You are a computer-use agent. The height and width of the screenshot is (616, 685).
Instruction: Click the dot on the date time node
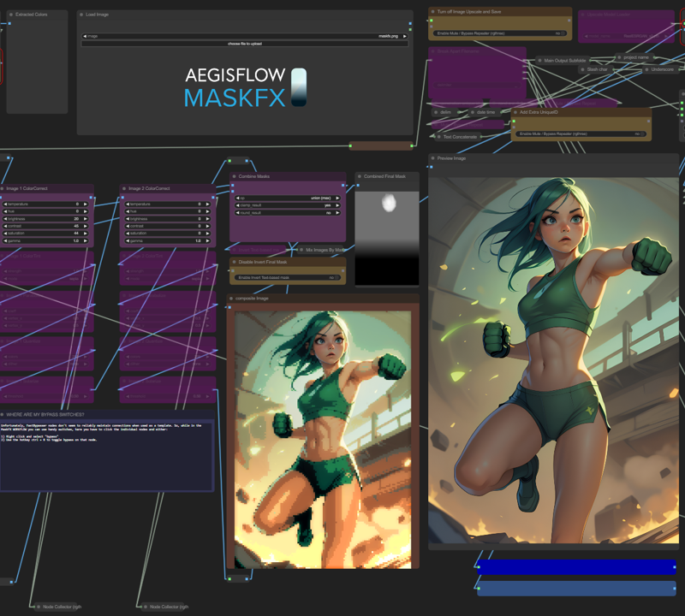473,112
